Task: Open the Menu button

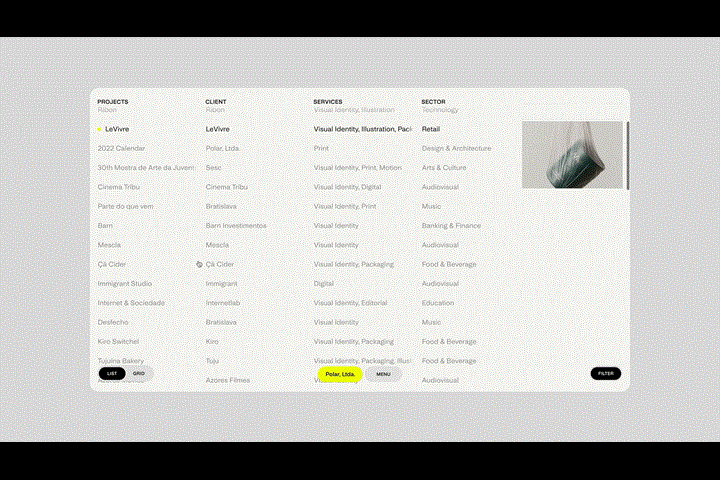Action: (x=383, y=373)
